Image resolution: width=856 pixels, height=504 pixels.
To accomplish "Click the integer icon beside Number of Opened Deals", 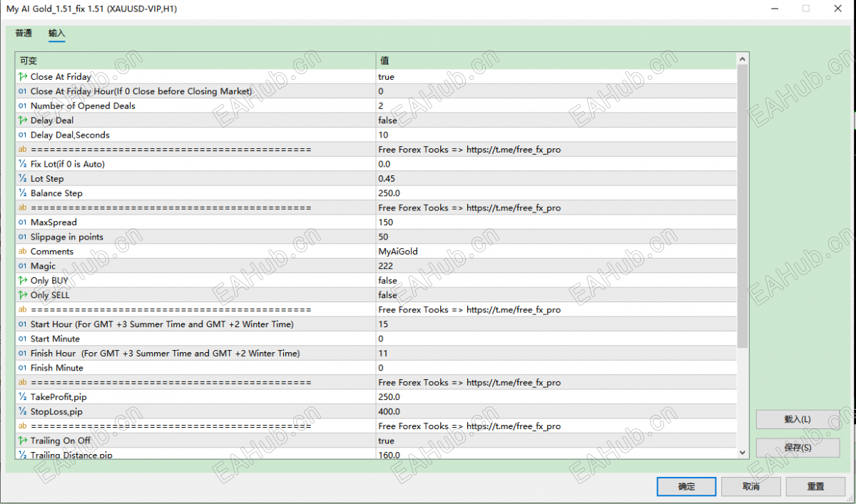I will point(23,106).
